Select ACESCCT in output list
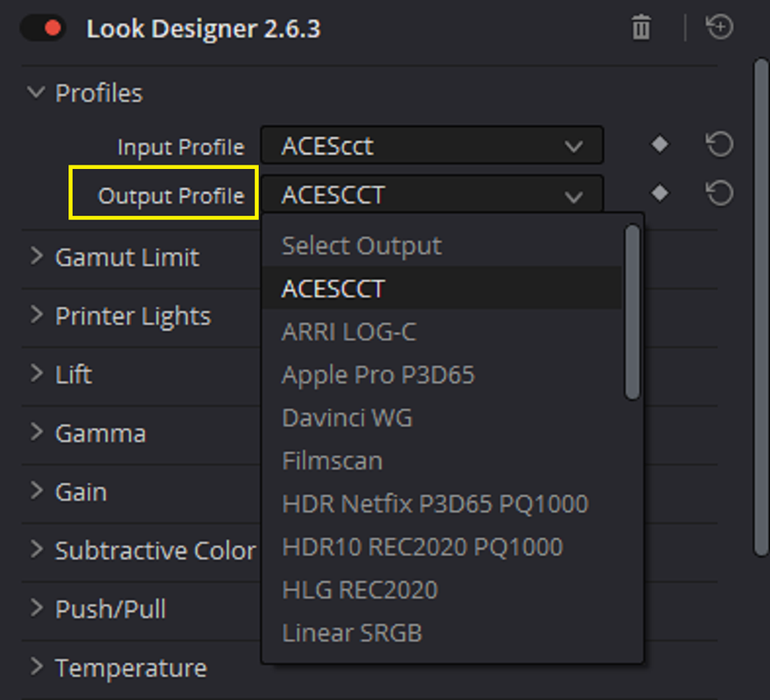770x700 pixels. point(443,289)
